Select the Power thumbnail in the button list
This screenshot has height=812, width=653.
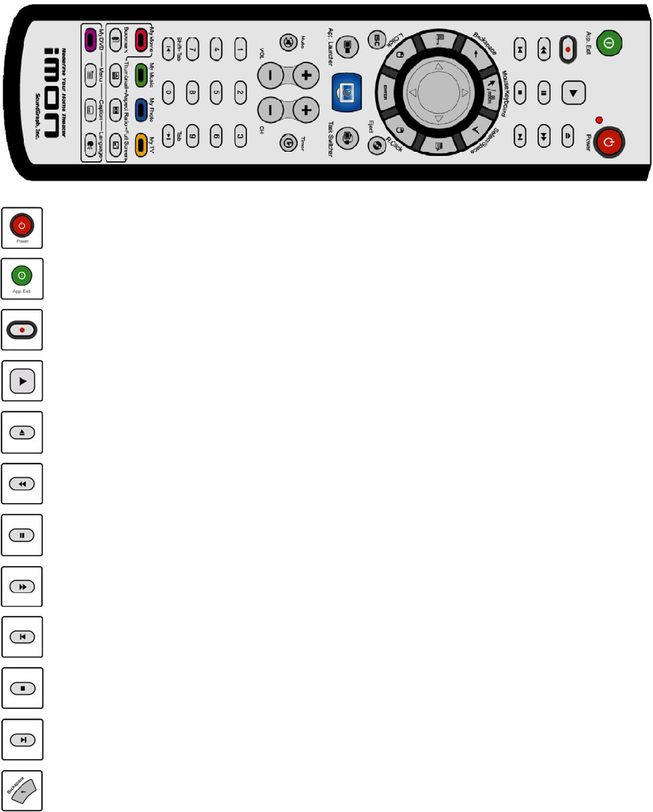22,228
